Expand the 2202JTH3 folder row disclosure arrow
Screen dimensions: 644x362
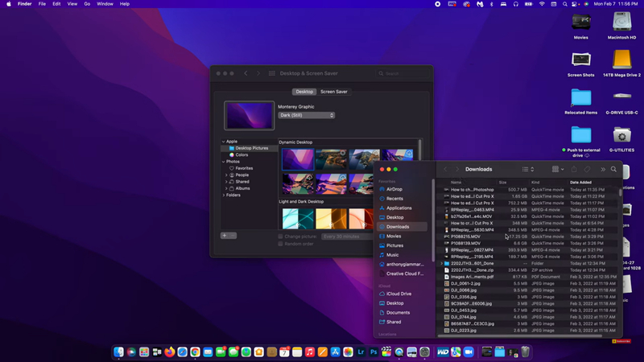pos(441,263)
